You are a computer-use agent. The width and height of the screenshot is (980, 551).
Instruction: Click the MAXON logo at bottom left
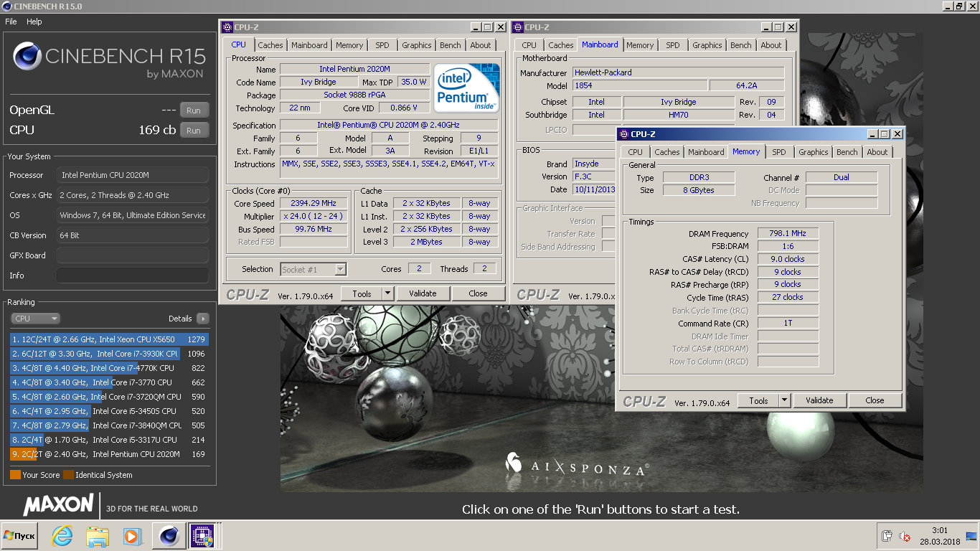pyautogui.click(x=59, y=504)
